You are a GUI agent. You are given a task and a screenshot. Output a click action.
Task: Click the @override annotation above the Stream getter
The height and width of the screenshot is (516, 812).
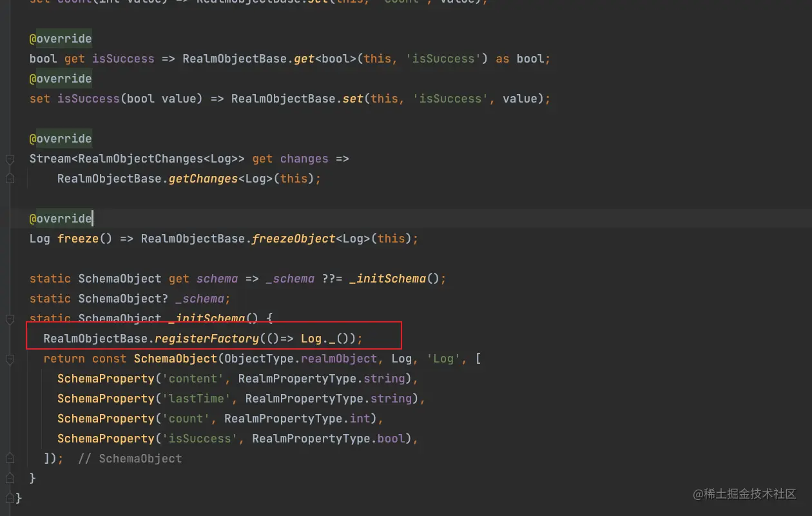coord(61,139)
